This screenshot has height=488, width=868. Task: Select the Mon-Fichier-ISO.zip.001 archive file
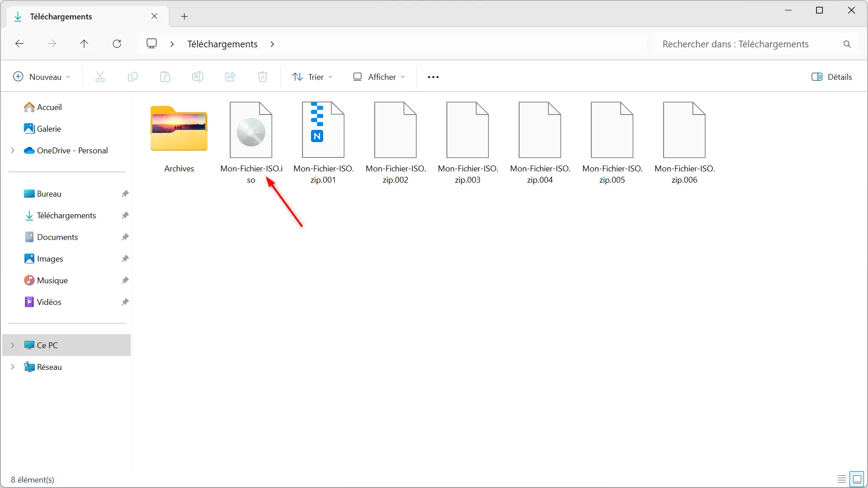pyautogui.click(x=323, y=143)
